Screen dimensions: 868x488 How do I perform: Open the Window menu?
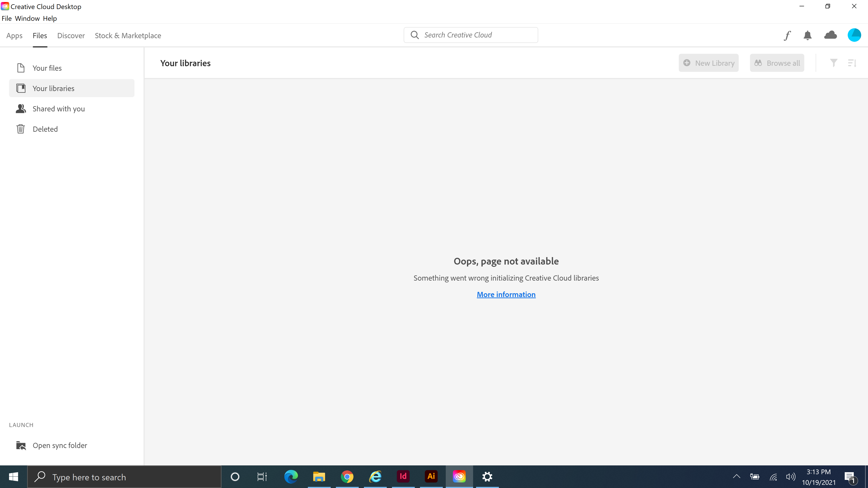pyautogui.click(x=27, y=18)
